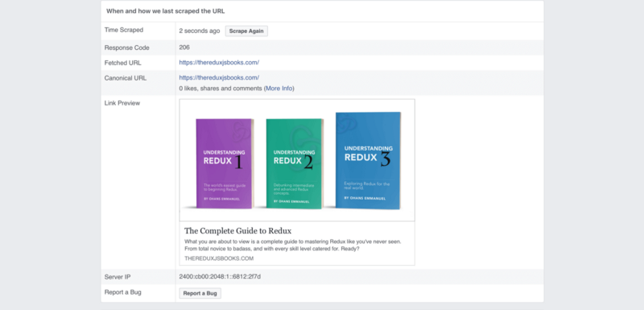Open the More Info link

(279, 89)
